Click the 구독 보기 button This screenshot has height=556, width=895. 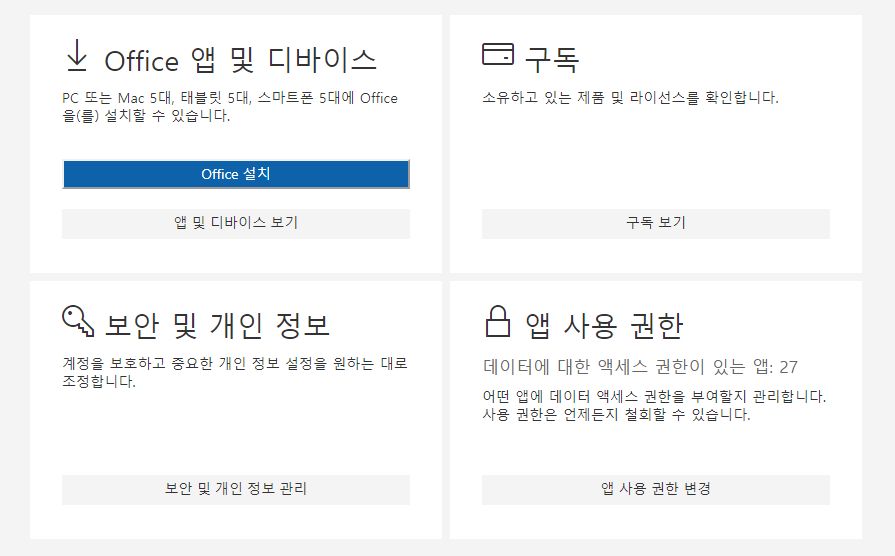656,223
